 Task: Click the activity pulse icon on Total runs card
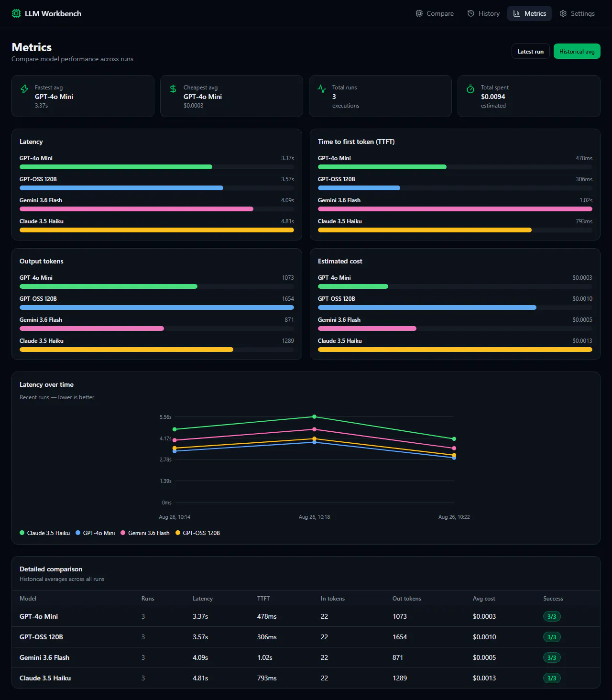coord(322,89)
